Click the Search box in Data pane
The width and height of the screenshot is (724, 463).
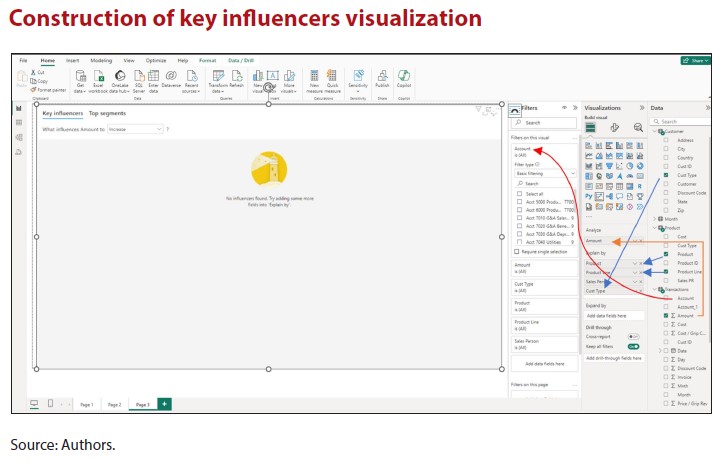(681, 121)
